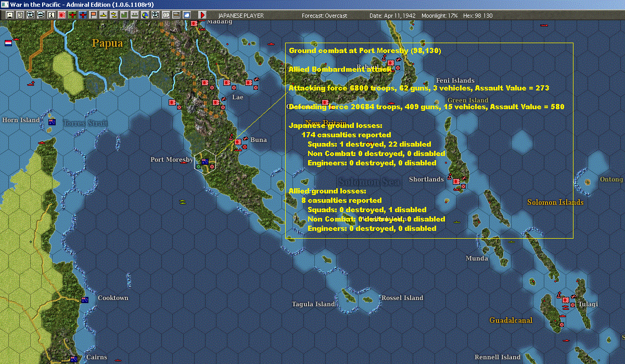This screenshot has width=625, height=364.
Task: Select Japanese flag base at Madang
Action: (195, 23)
